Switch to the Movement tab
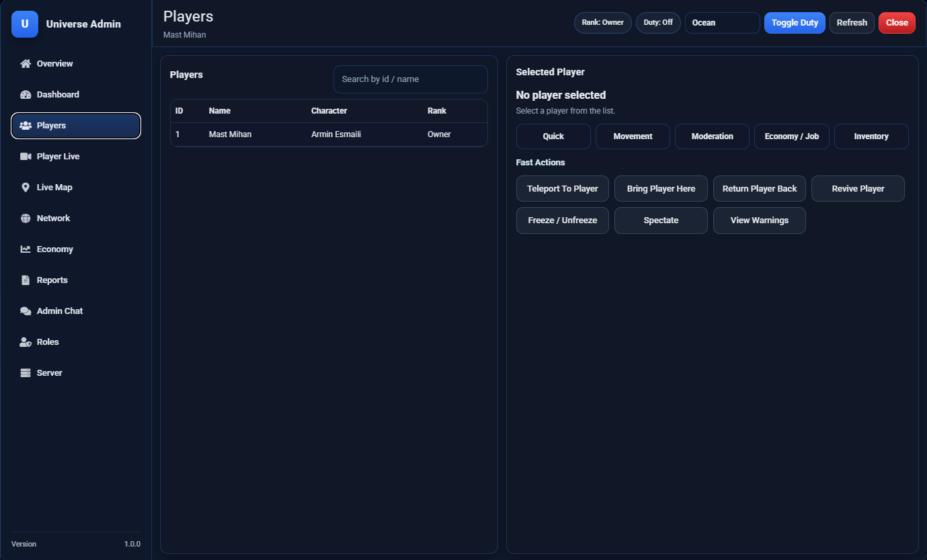This screenshot has height=560, width=927. 633,136
